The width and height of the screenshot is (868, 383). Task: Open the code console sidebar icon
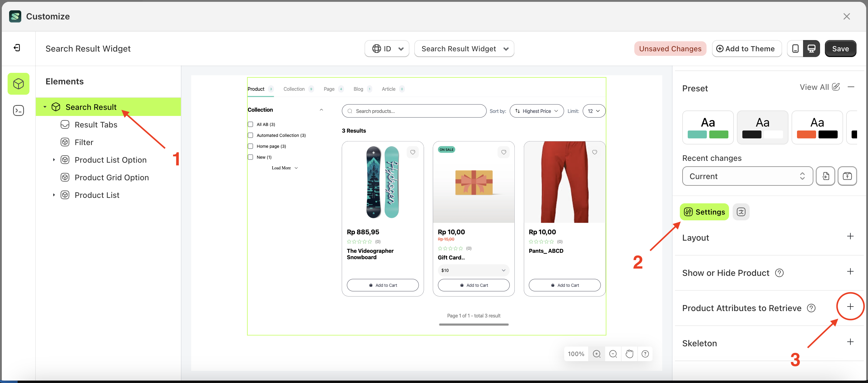[18, 110]
